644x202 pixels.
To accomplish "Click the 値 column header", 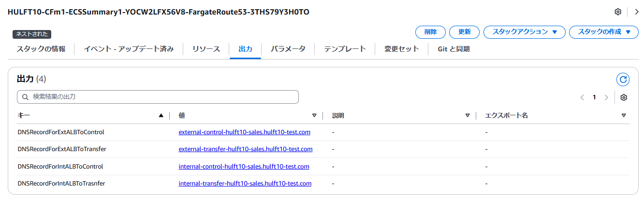I will point(182,115).
